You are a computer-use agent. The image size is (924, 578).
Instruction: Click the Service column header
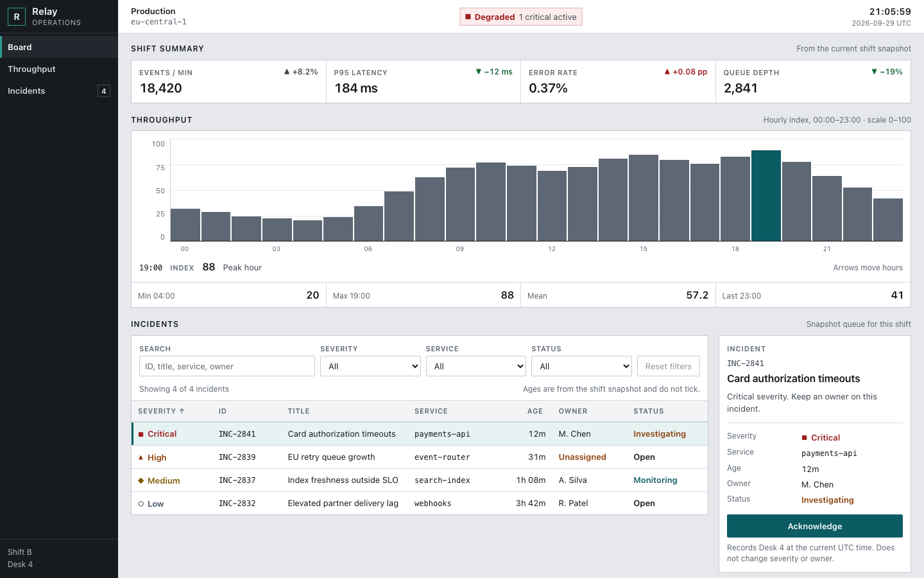[431, 411]
